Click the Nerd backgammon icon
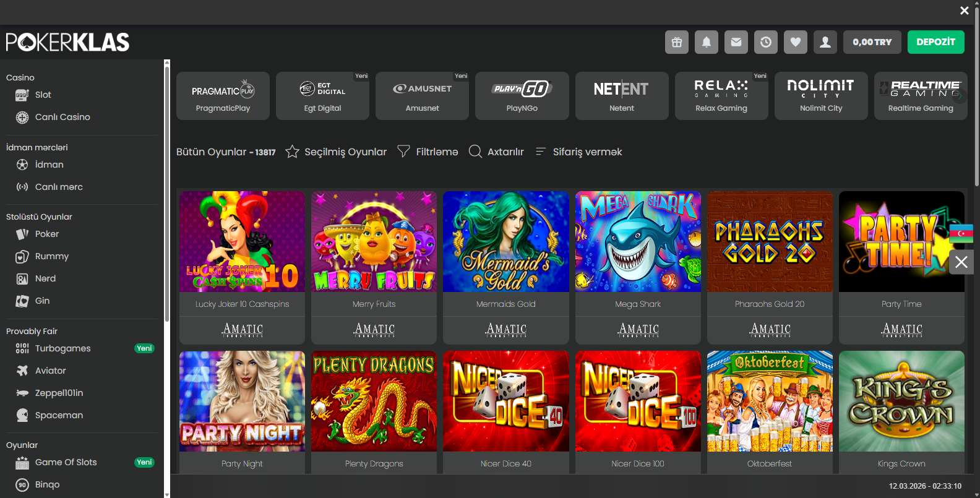This screenshot has height=498, width=980. 22,279
